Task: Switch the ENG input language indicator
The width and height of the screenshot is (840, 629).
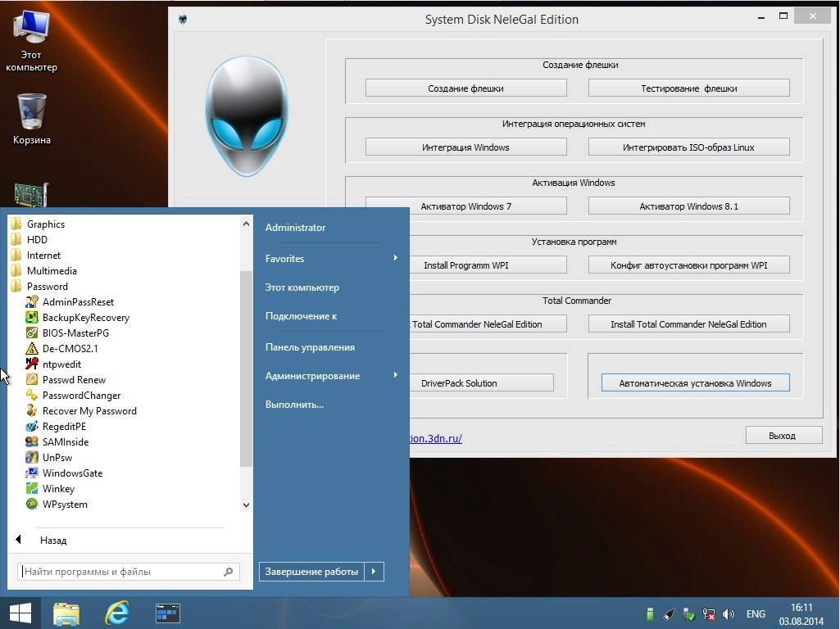Action: click(x=756, y=614)
